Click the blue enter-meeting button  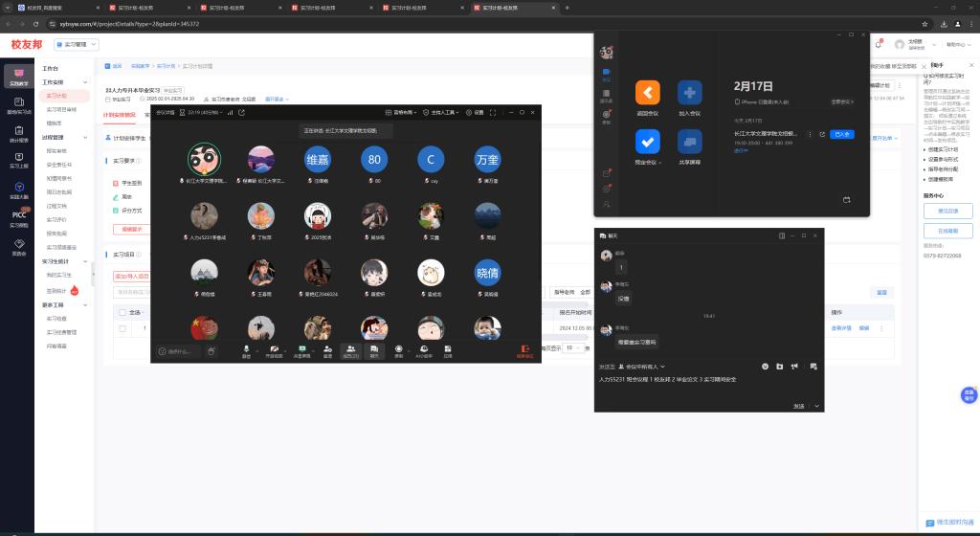pyautogui.click(x=841, y=134)
